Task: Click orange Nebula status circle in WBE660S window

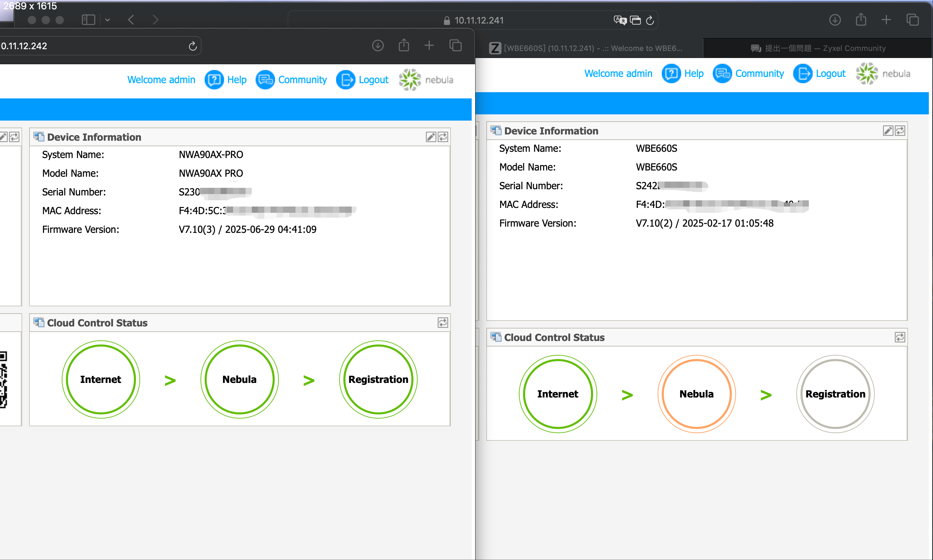Action: 697,394
